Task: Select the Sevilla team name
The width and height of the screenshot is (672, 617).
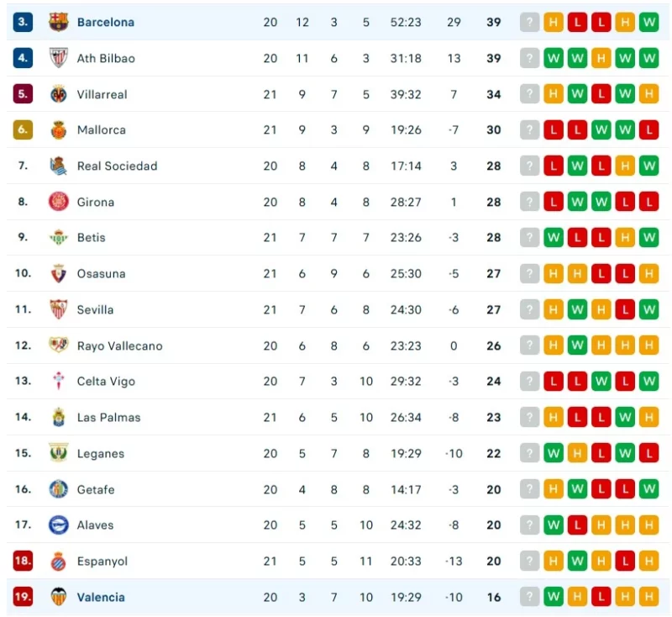Action: point(95,309)
